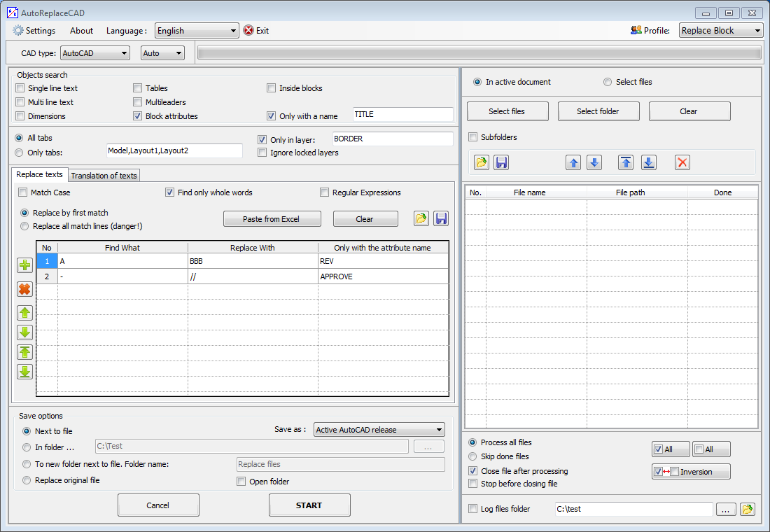Click the Select folder button
The image size is (770, 532).
(598, 111)
